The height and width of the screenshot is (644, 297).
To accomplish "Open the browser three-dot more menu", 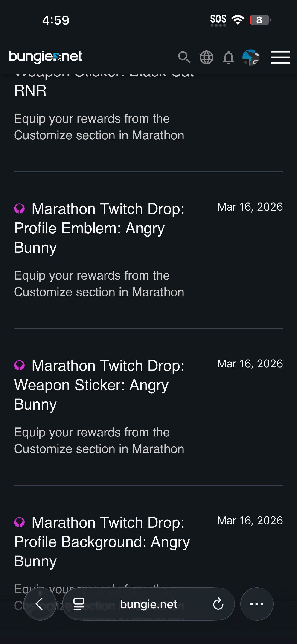I will coord(257,604).
